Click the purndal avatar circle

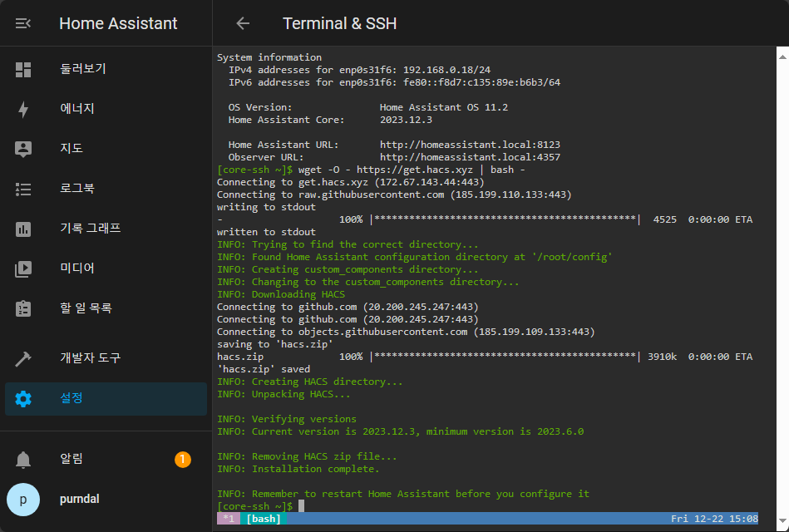(23, 500)
